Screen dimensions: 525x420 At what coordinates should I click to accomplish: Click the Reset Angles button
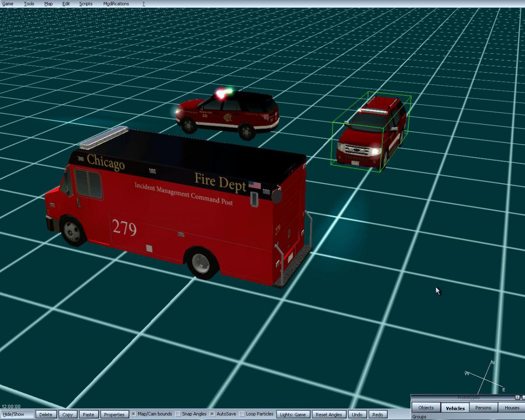click(x=329, y=414)
